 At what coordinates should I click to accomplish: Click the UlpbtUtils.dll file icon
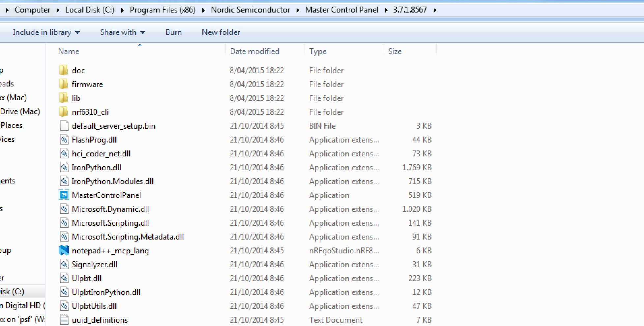point(64,306)
